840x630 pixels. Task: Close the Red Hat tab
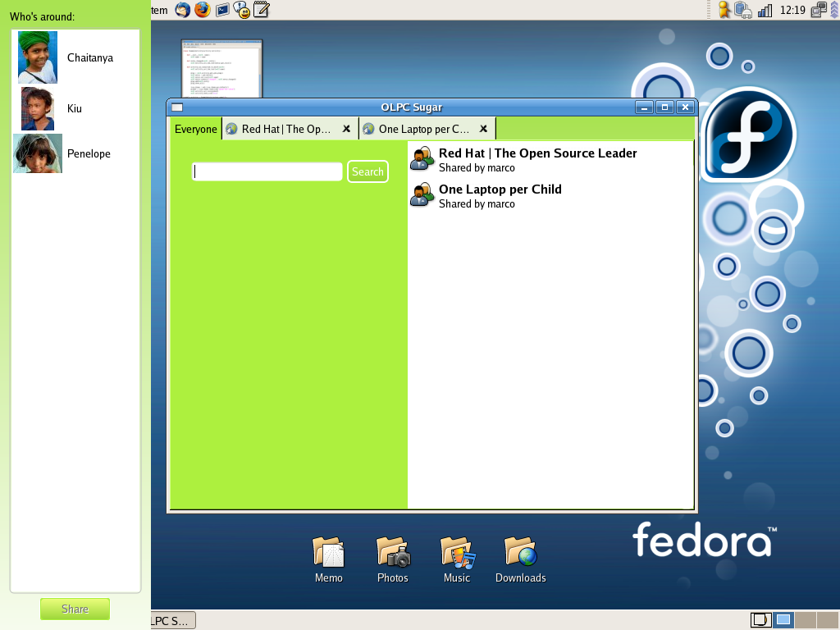pos(346,129)
